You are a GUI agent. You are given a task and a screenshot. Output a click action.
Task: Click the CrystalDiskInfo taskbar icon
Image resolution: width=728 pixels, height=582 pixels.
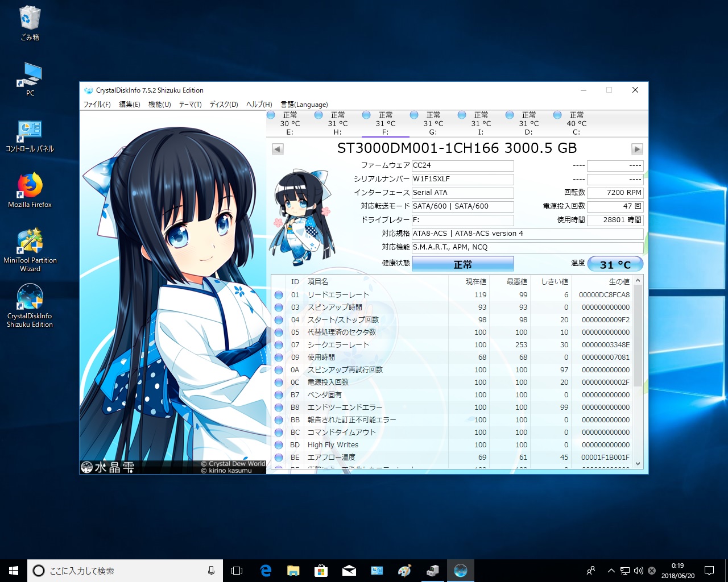[460, 571]
